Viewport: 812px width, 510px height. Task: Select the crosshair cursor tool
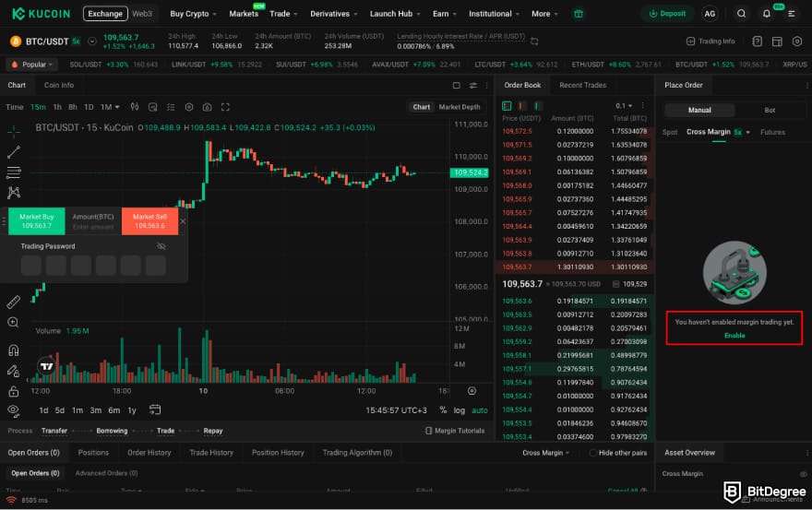pos(14,132)
